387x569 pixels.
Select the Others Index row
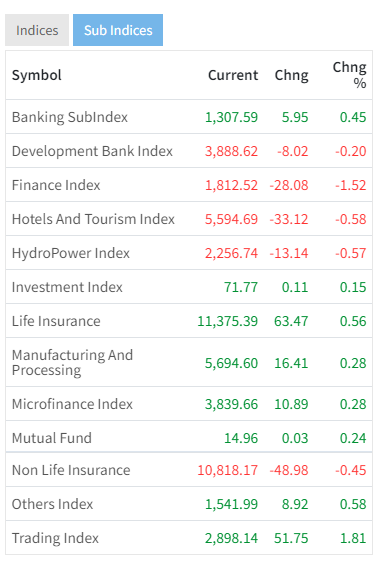(x=189, y=504)
